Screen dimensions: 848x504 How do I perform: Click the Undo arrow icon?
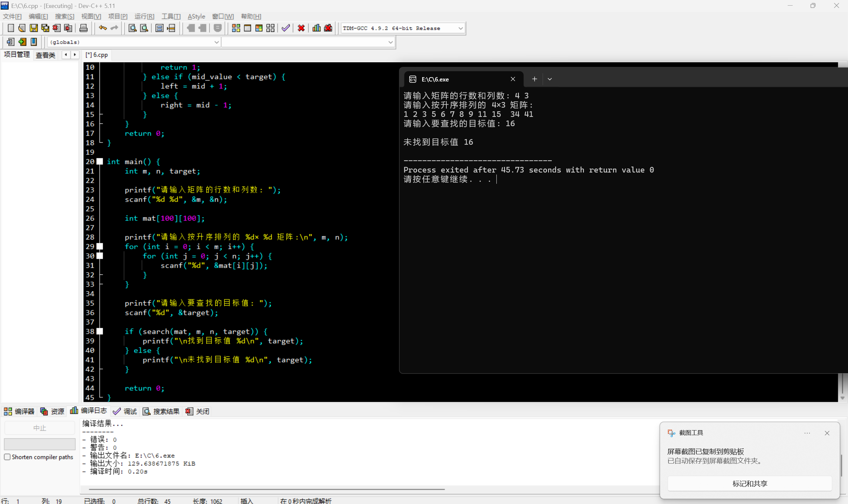tap(103, 28)
